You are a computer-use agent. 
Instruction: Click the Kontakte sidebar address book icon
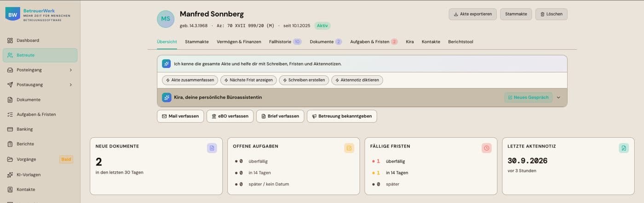tap(10, 189)
